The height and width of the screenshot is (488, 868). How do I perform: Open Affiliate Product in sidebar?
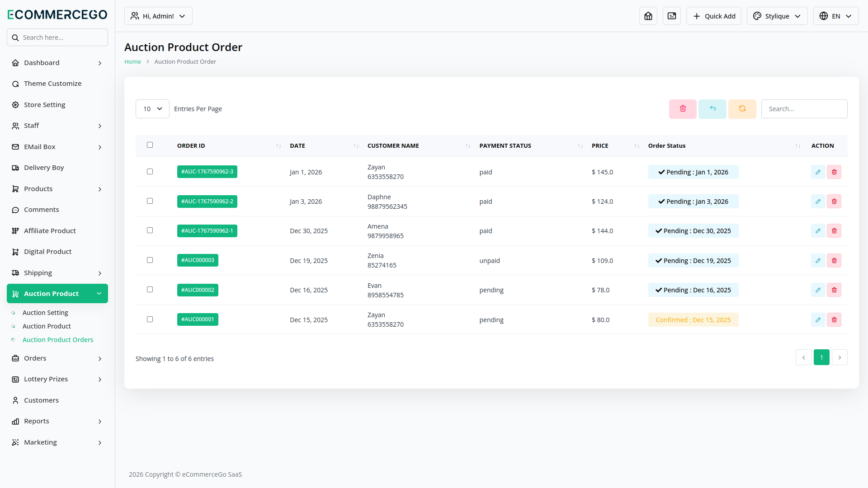click(57, 231)
